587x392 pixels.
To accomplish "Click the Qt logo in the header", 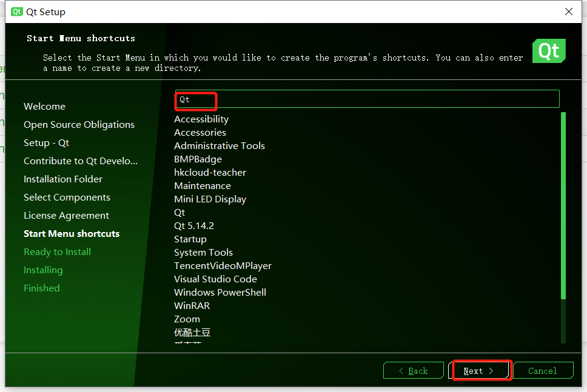I will (x=549, y=51).
